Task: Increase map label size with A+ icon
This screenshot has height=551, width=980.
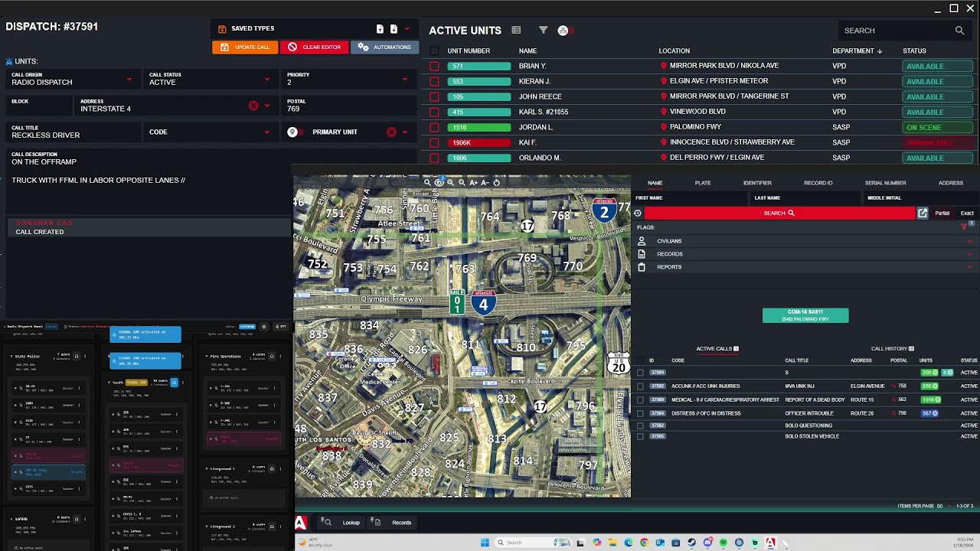Action: point(474,182)
